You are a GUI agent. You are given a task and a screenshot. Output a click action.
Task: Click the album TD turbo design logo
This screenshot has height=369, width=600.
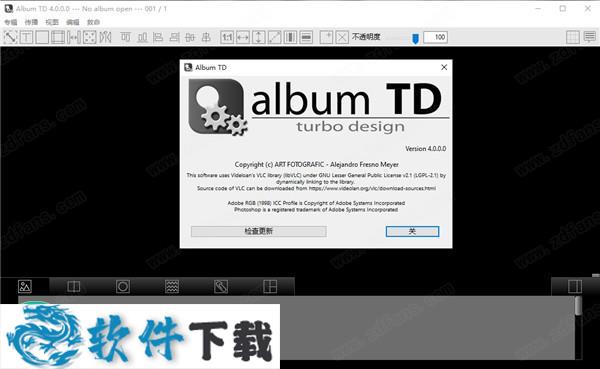coord(318,107)
